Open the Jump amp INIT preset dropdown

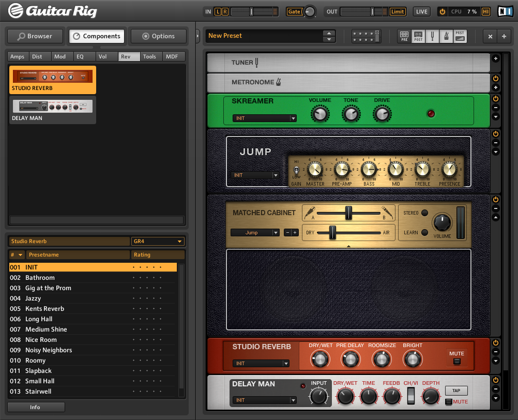pyautogui.click(x=256, y=175)
